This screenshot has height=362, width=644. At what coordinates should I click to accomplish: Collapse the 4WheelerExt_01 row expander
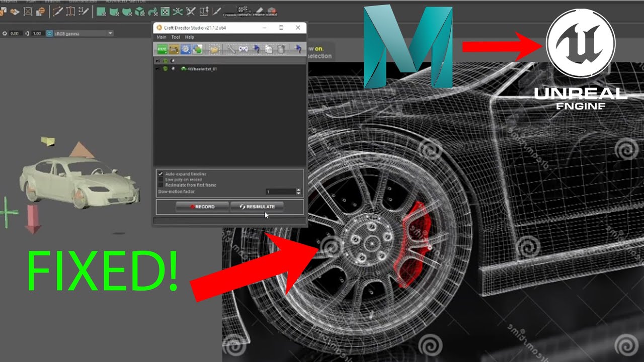[x=157, y=69]
